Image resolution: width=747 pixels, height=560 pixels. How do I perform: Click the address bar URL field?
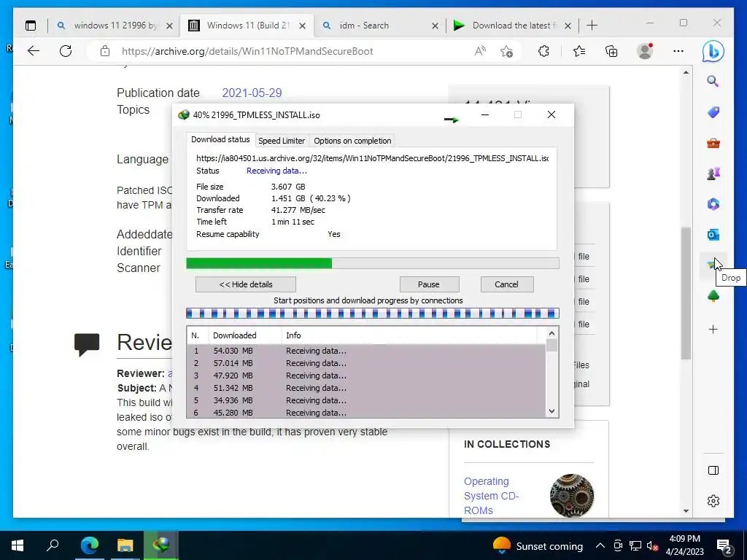point(247,52)
